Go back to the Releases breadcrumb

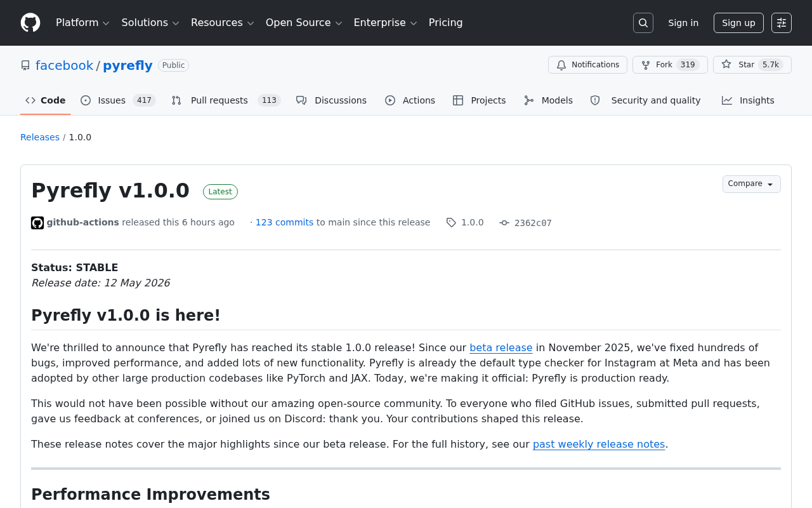click(40, 137)
